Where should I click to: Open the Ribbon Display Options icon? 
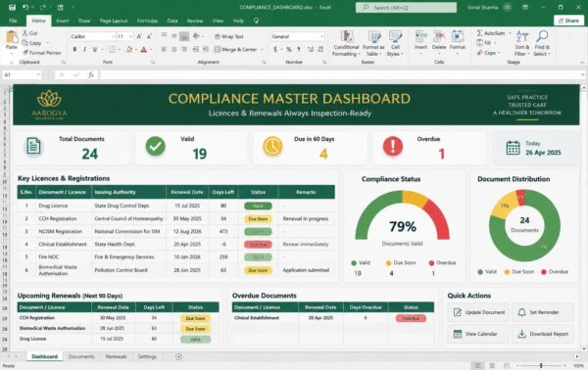(x=525, y=7)
